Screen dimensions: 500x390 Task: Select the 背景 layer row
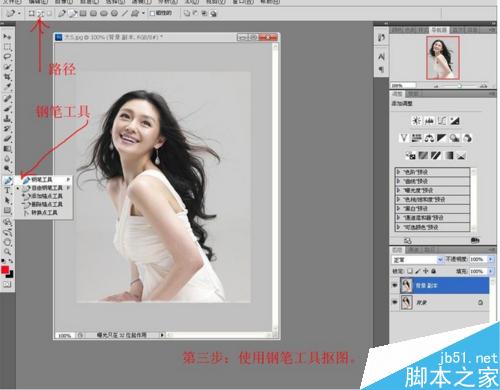coord(440,302)
